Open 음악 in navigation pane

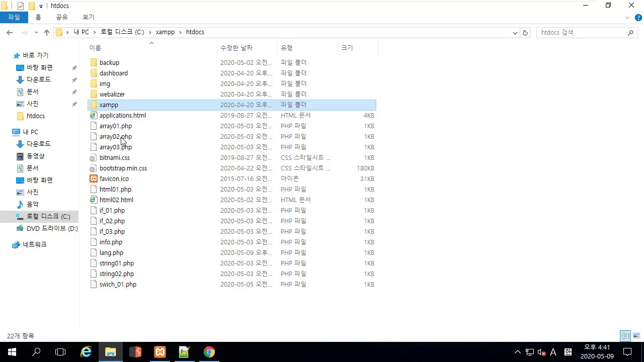pos(33,204)
